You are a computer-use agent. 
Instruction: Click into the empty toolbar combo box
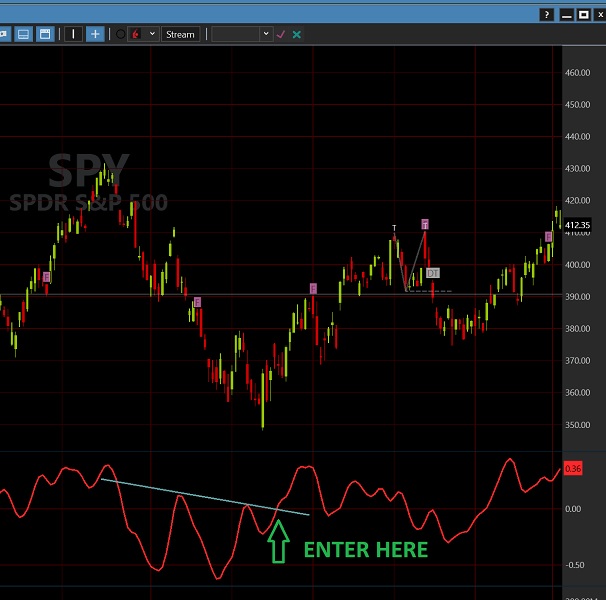236,34
